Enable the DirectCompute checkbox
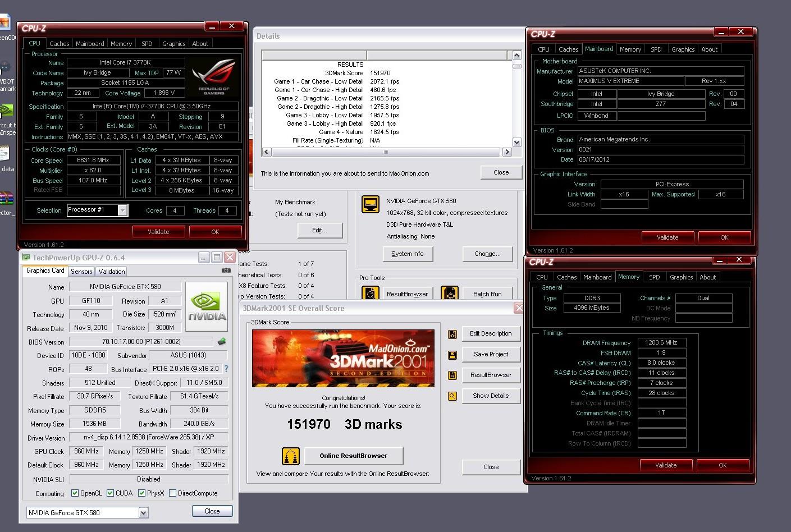 [x=172, y=493]
